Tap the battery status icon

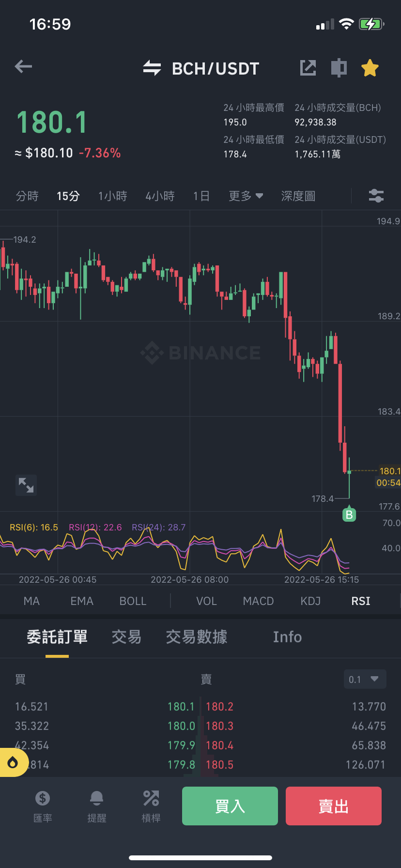(x=371, y=24)
